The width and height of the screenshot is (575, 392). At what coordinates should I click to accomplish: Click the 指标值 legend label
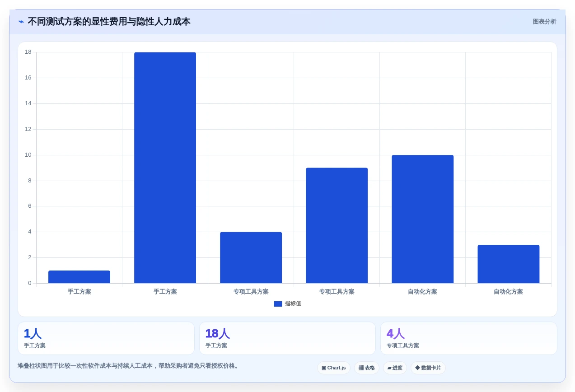click(293, 304)
